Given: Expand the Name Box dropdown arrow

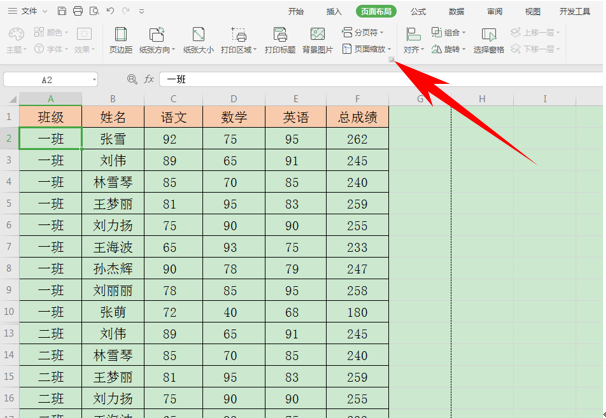Looking at the screenshot, I should pos(94,80).
